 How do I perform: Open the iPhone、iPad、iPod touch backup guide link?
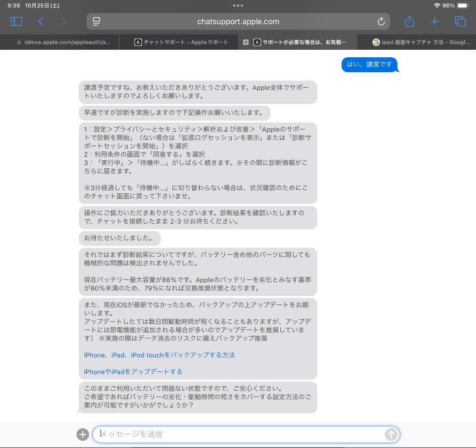(x=160, y=355)
